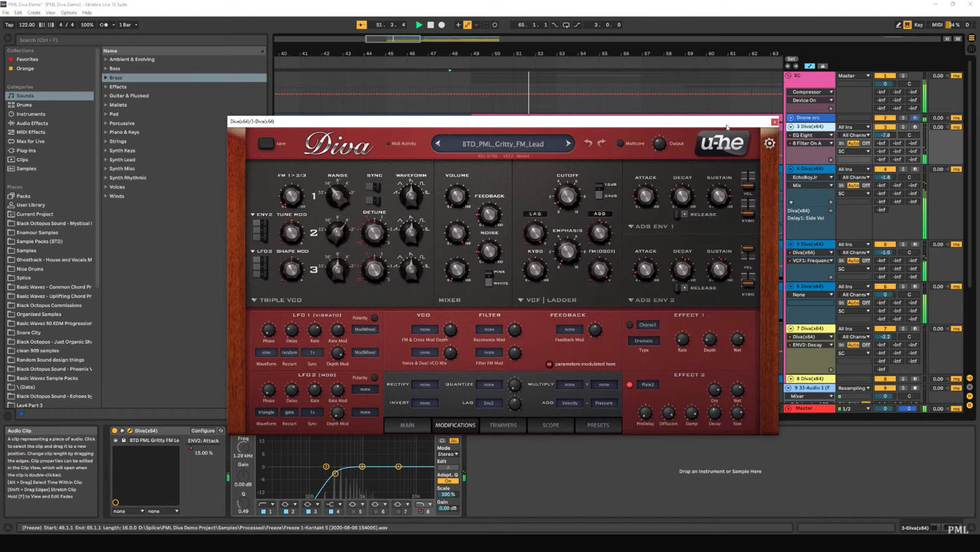Open the TRIPLE VCO module selector
This screenshot has width=980, height=552.
[277, 300]
